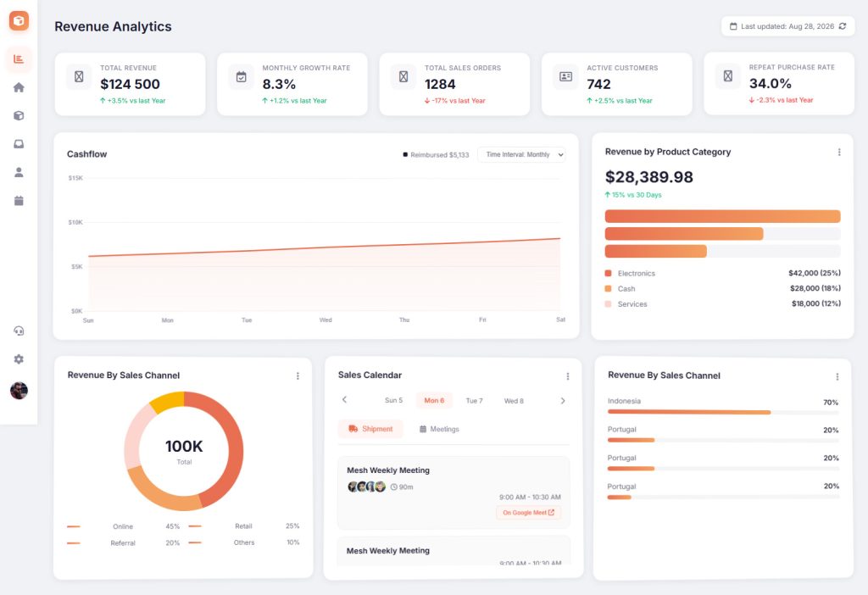Click the 100K Total donut center
This screenshot has width=868, height=595.
tap(184, 451)
